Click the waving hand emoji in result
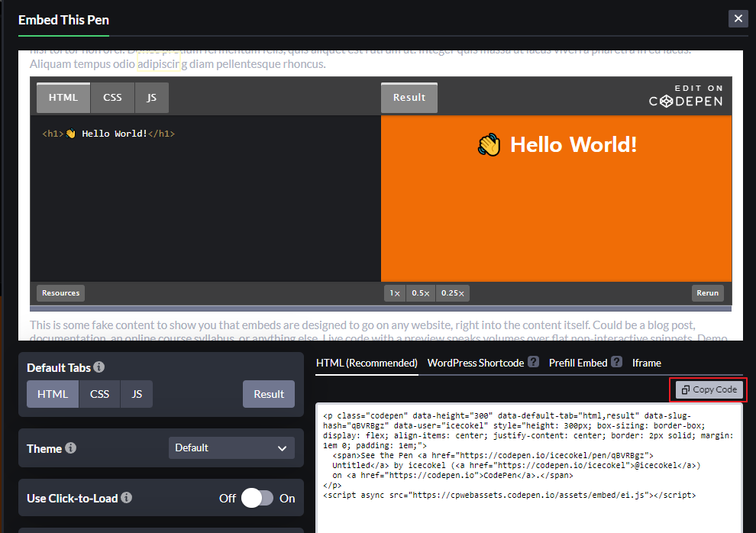This screenshot has height=533, width=756. point(489,144)
